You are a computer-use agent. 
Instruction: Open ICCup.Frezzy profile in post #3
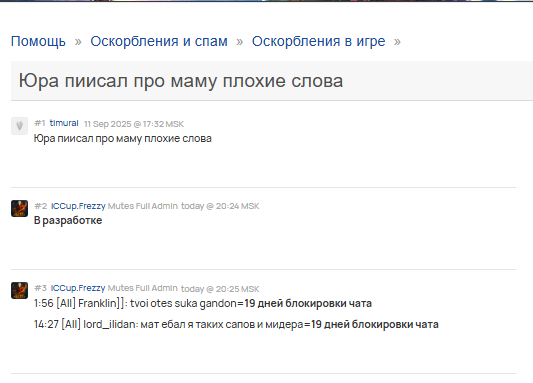tap(78, 288)
